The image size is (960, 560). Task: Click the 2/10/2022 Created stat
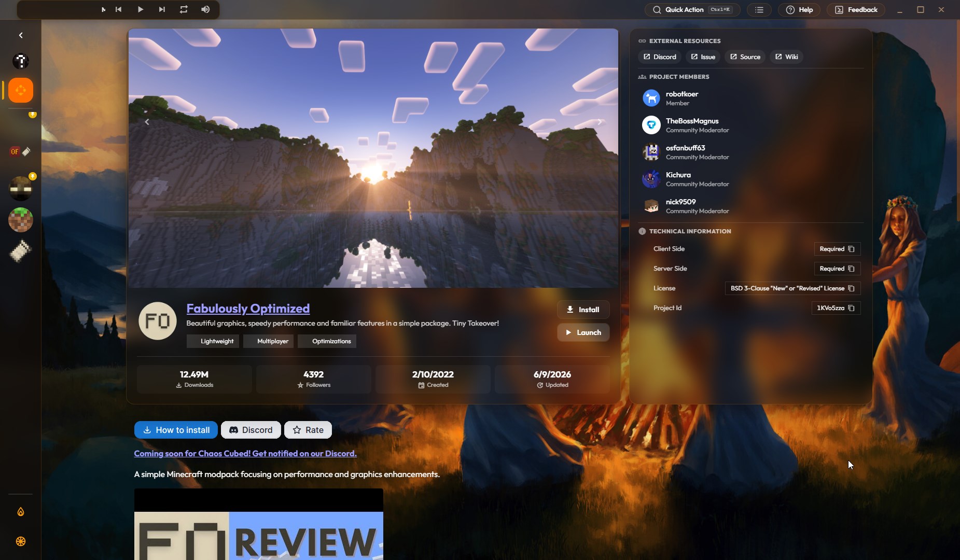pyautogui.click(x=433, y=379)
